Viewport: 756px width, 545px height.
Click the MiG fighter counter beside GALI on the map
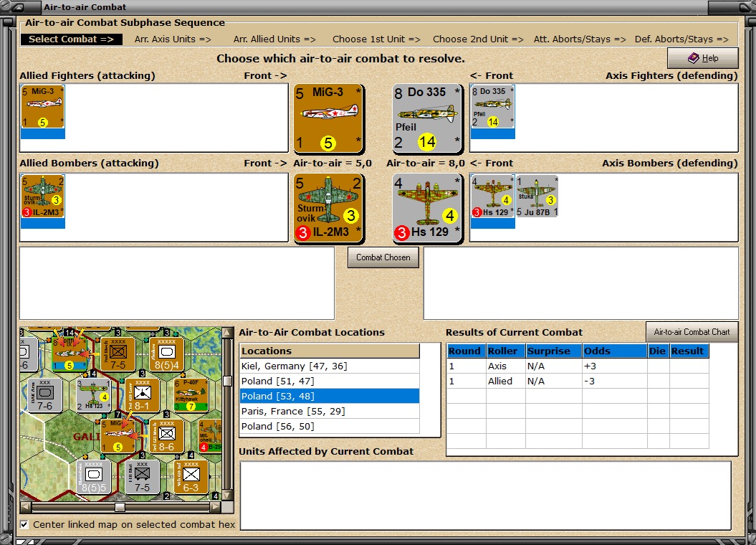click(119, 436)
